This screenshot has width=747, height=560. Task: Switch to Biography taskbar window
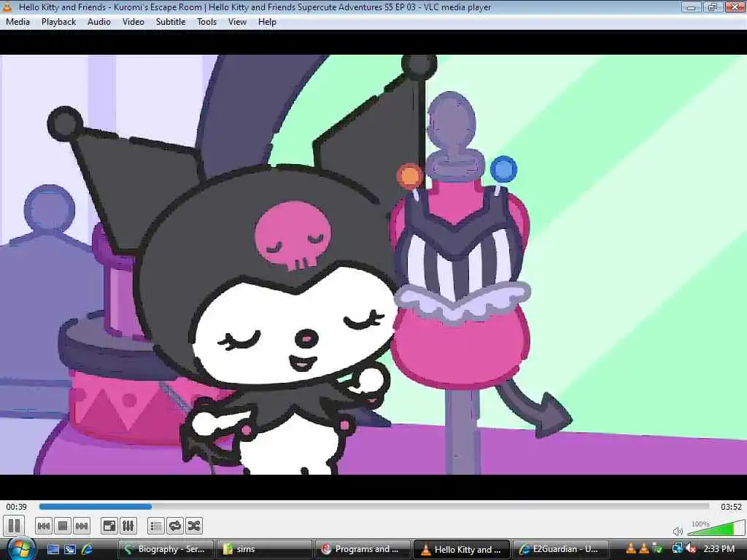click(166, 549)
